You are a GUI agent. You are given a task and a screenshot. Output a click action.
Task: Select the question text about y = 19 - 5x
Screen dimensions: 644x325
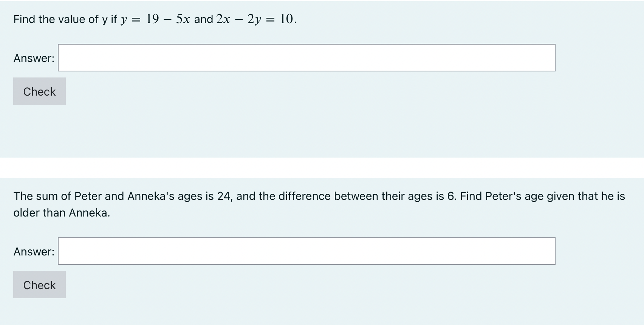tap(151, 19)
